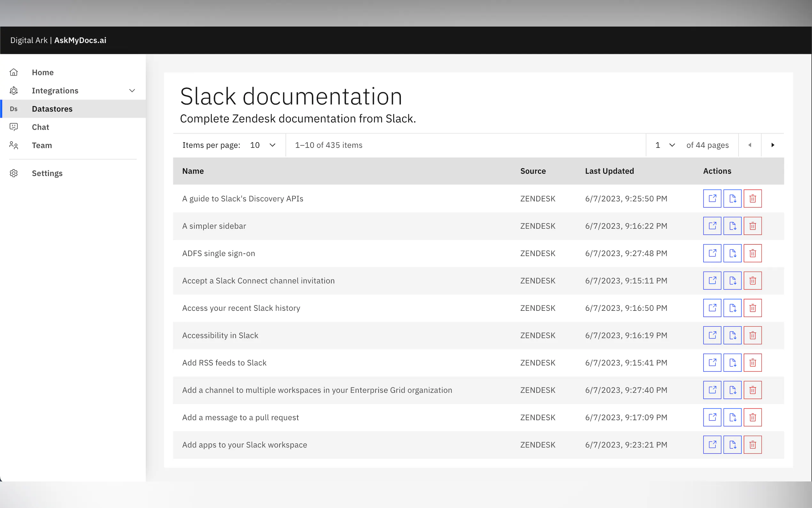
Task: Click the AskMyDocs.ai header title
Action: tap(80, 40)
